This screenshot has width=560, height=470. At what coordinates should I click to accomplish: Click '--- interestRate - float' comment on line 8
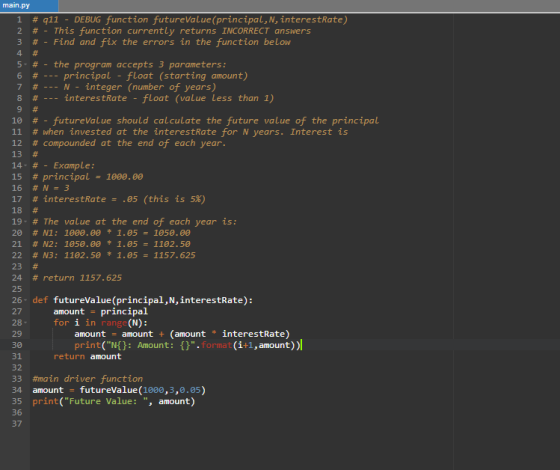coord(153,98)
